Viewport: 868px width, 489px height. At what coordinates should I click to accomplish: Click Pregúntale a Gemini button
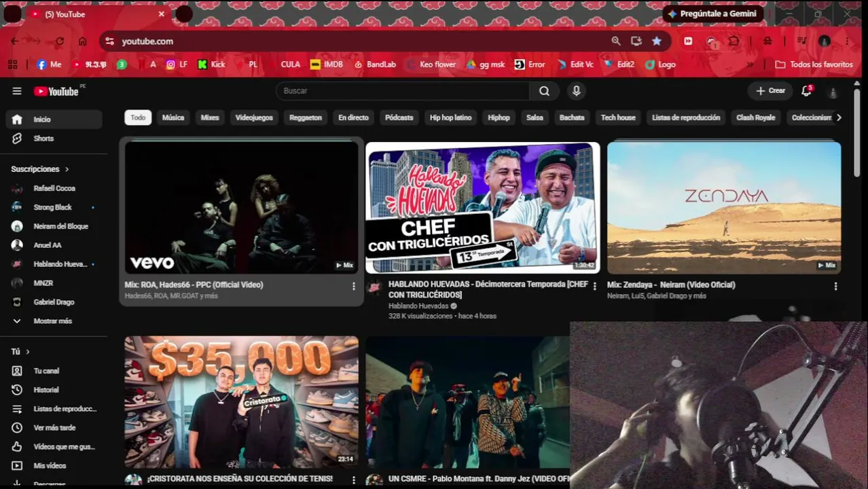click(713, 14)
